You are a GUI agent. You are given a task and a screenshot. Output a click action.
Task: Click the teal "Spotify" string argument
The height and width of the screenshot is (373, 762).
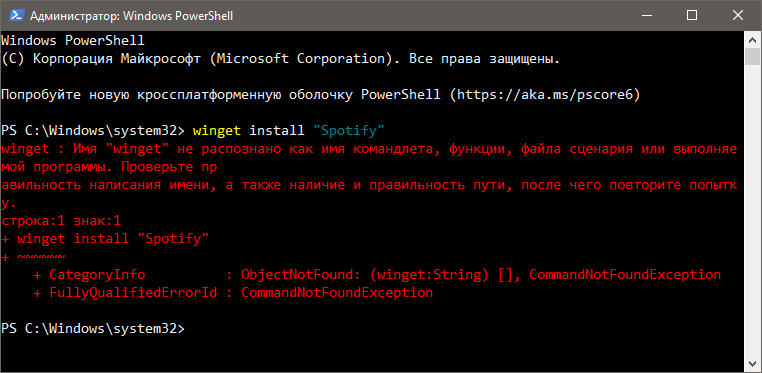point(349,131)
